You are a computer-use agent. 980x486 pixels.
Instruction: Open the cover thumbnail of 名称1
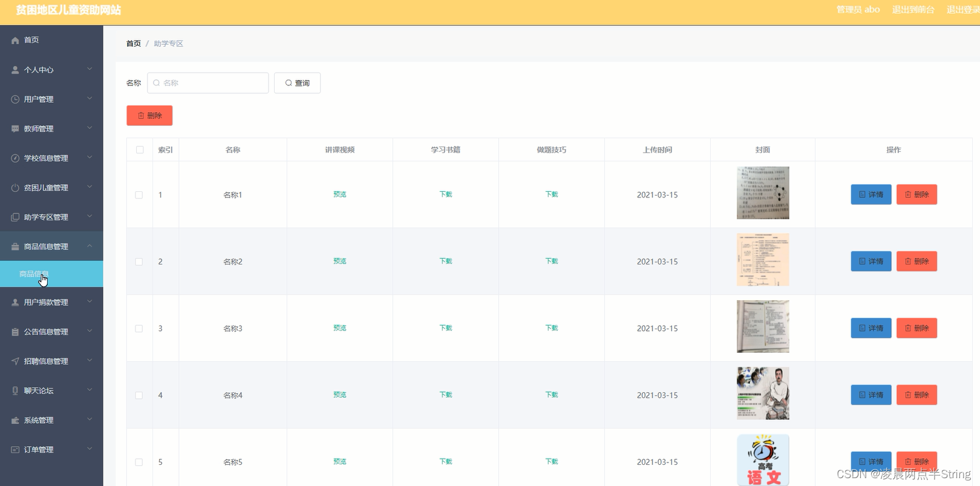763,193
